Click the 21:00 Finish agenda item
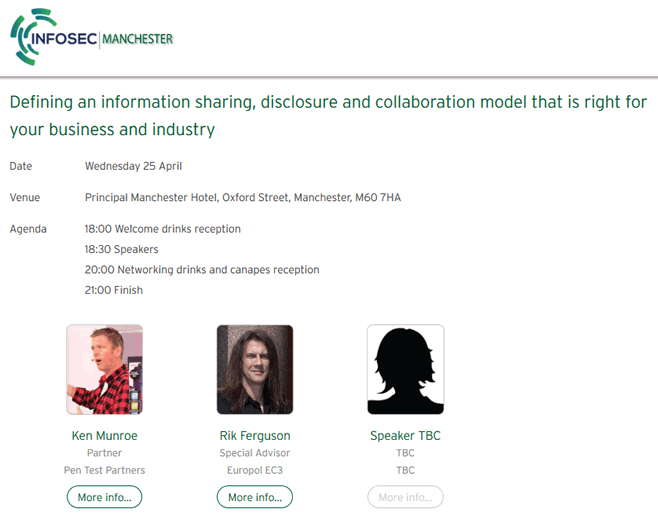The image size is (658, 524). pyautogui.click(x=114, y=290)
